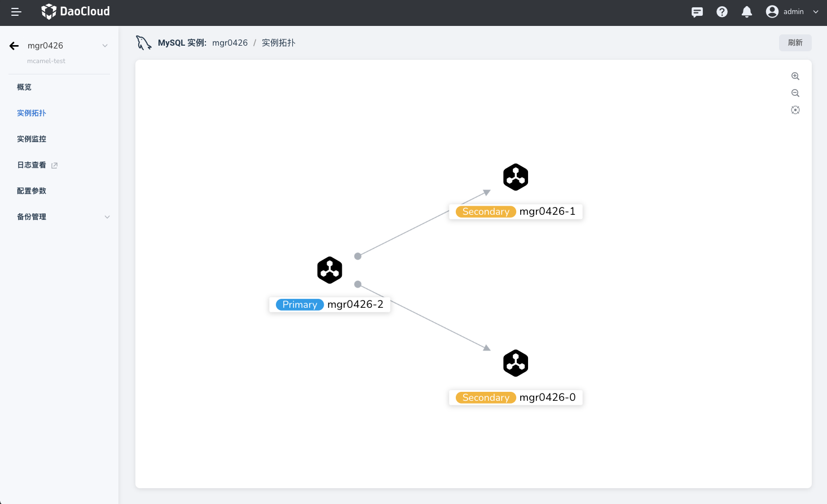The width and height of the screenshot is (827, 504).
Task: Click the fit-to-view topology icon
Action: 795,110
